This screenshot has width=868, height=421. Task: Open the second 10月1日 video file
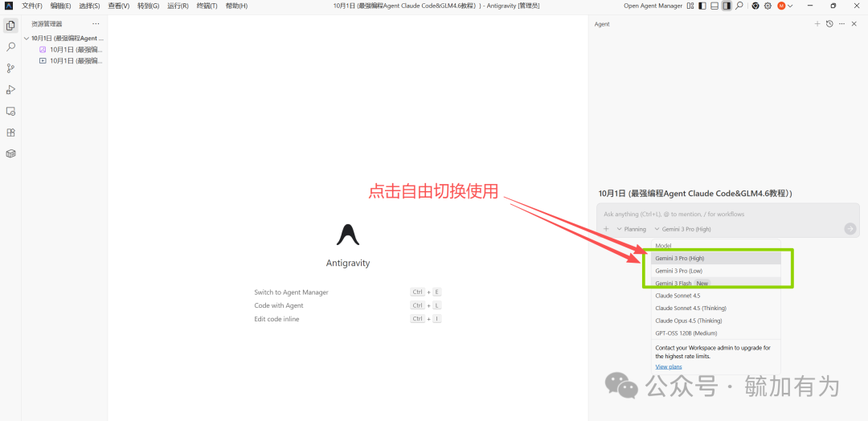click(x=71, y=60)
